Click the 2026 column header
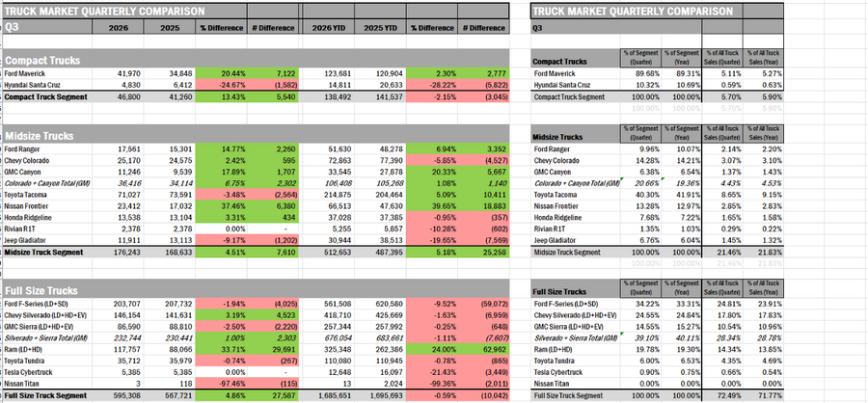Screen dimensions: 868x403 point(118,28)
